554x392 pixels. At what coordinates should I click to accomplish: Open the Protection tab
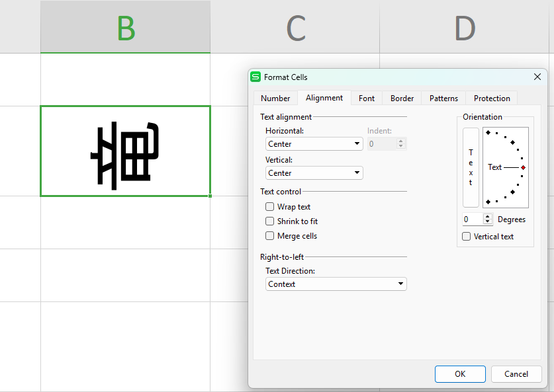pos(492,98)
